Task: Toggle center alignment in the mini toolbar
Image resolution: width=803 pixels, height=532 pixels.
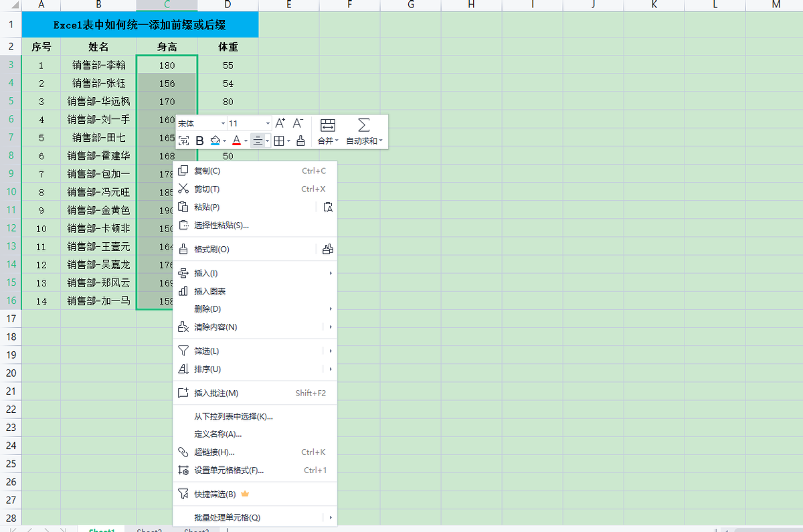Action: (258, 141)
